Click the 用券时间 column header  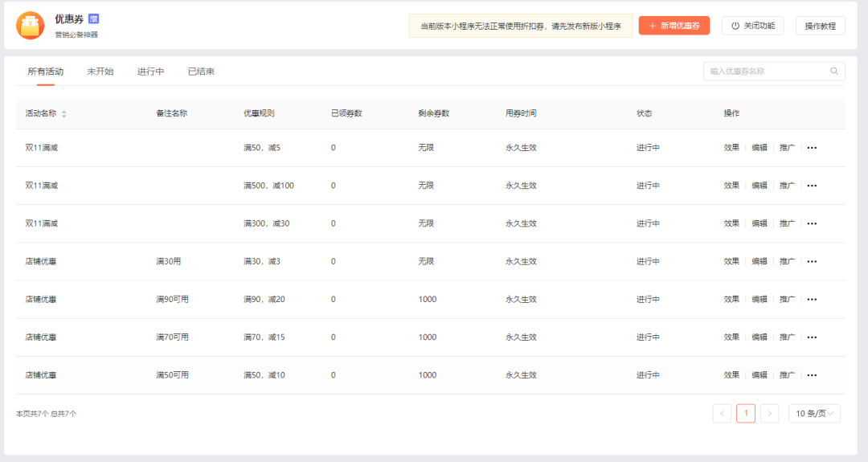[x=520, y=113]
